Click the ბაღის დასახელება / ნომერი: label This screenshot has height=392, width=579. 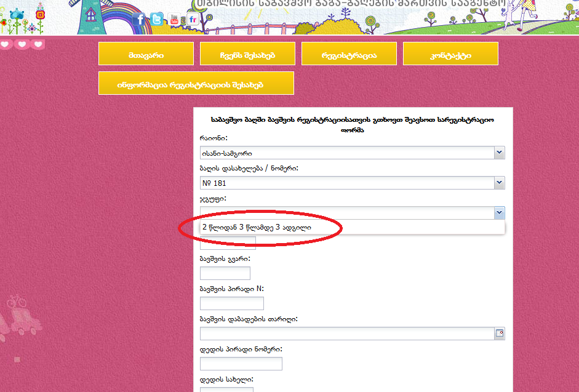249,169
